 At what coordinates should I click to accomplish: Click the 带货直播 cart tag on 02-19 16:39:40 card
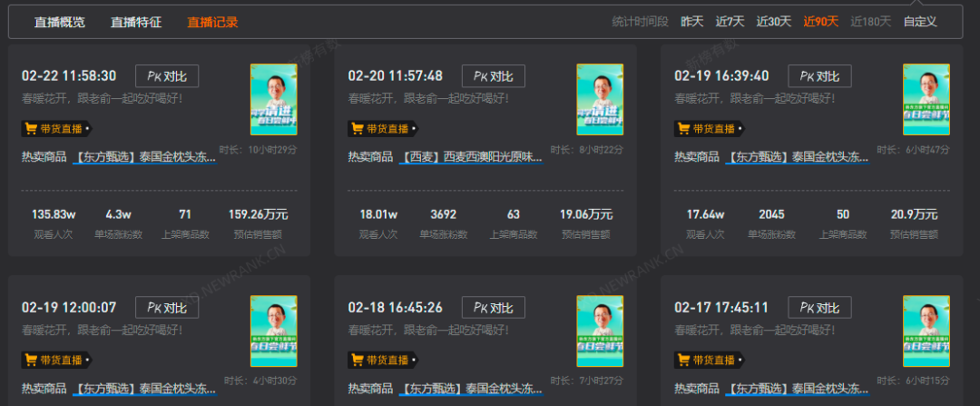point(709,129)
